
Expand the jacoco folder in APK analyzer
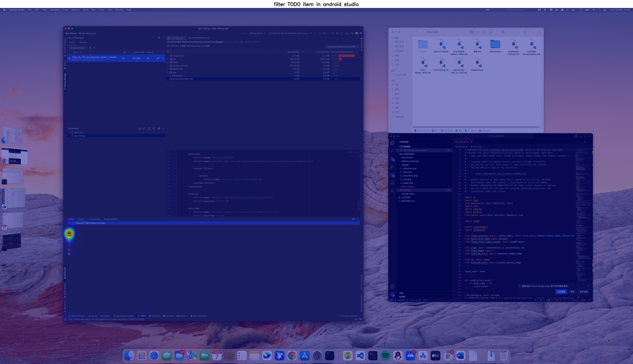pyautogui.click(x=171, y=76)
